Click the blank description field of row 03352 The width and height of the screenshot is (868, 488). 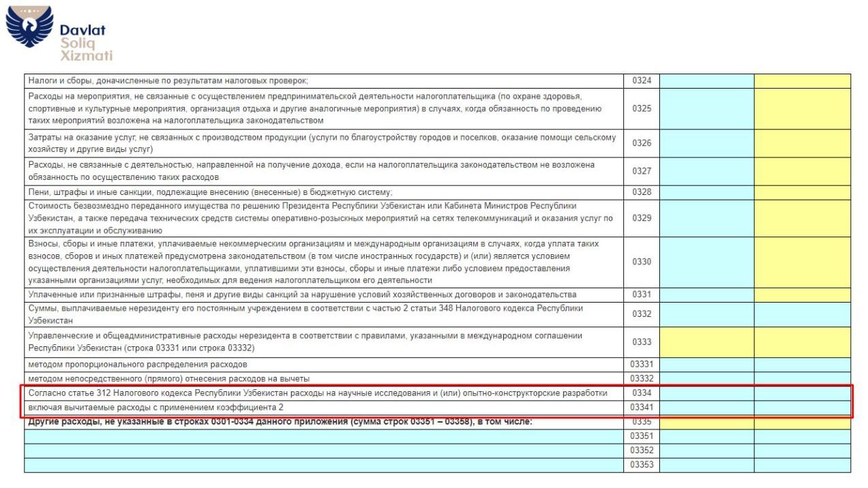coord(324,451)
